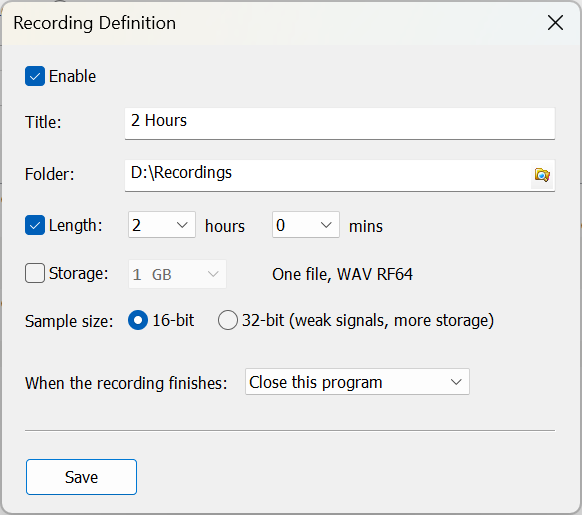Close the Recording Definition dialog
The height and width of the screenshot is (515, 582).
click(x=555, y=23)
